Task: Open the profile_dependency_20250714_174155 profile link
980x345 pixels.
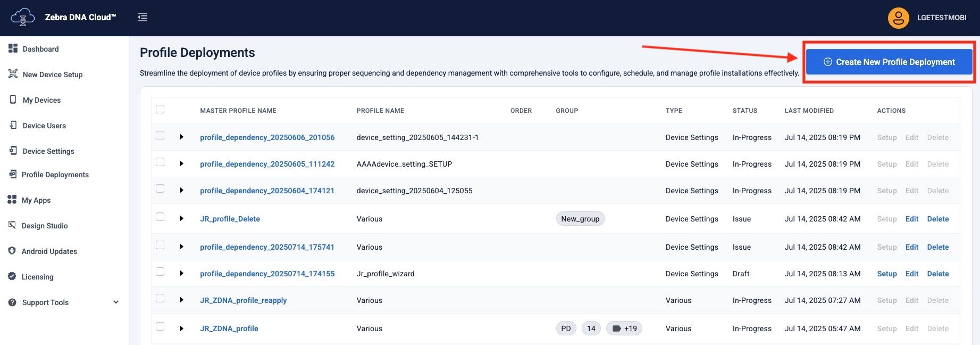Action: click(x=267, y=274)
